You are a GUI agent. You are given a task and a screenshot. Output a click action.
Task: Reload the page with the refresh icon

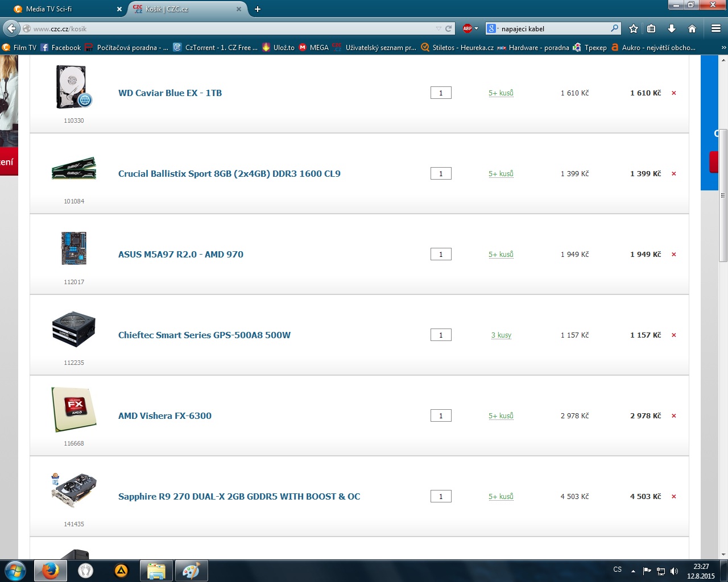[x=449, y=28]
